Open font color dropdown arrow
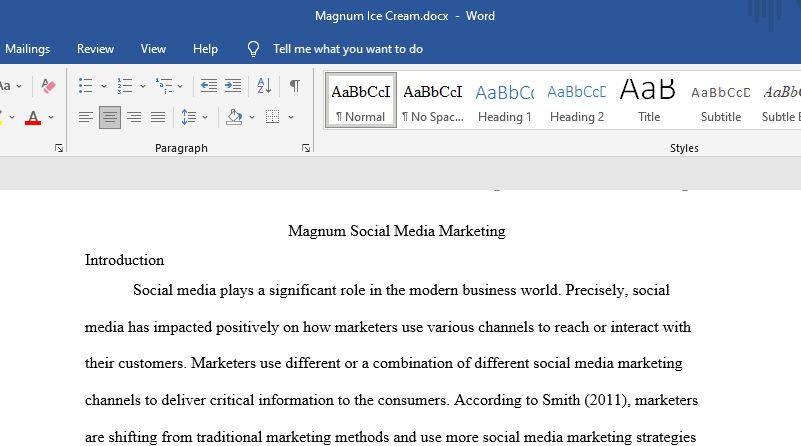This screenshot has width=801, height=446. coord(51,118)
